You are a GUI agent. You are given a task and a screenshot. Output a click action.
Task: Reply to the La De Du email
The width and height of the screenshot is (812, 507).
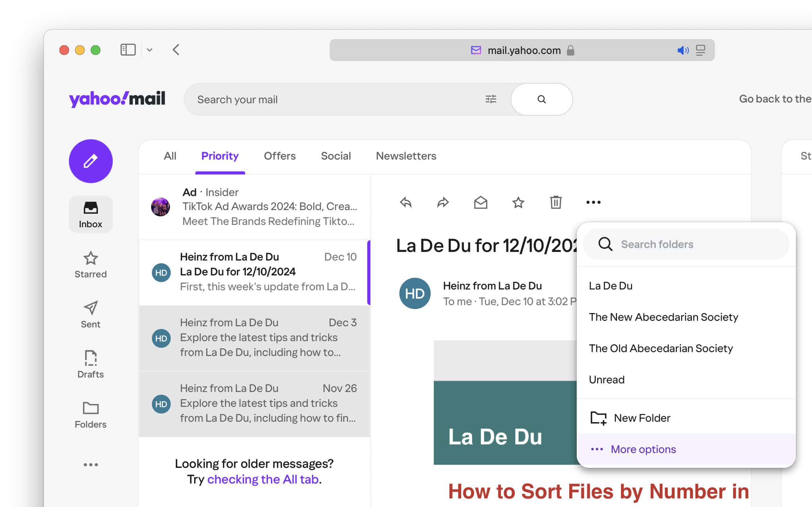pos(406,202)
